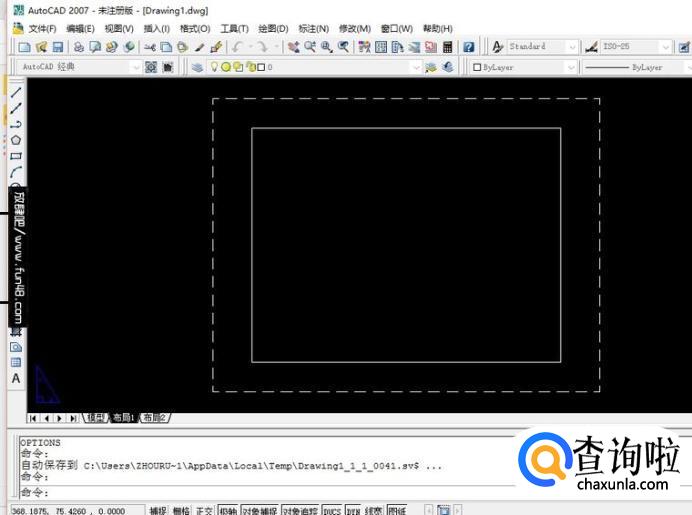Select the Multiline Text tool
The width and height of the screenshot is (692, 515).
coord(16,379)
